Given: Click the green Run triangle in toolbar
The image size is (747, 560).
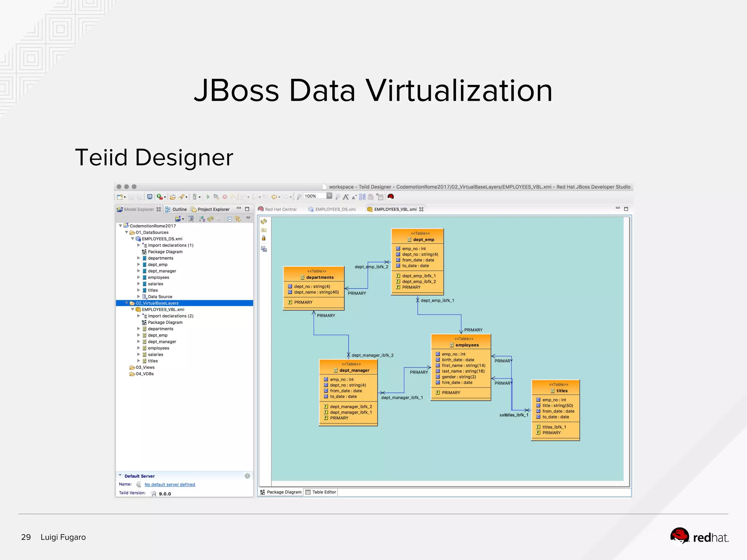Looking at the screenshot, I should coord(208,197).
